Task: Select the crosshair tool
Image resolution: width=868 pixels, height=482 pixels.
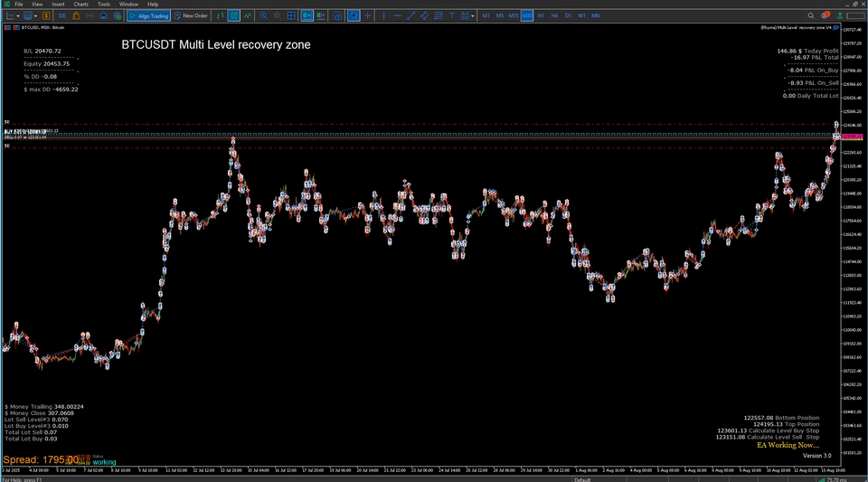Action: point(368,15)
